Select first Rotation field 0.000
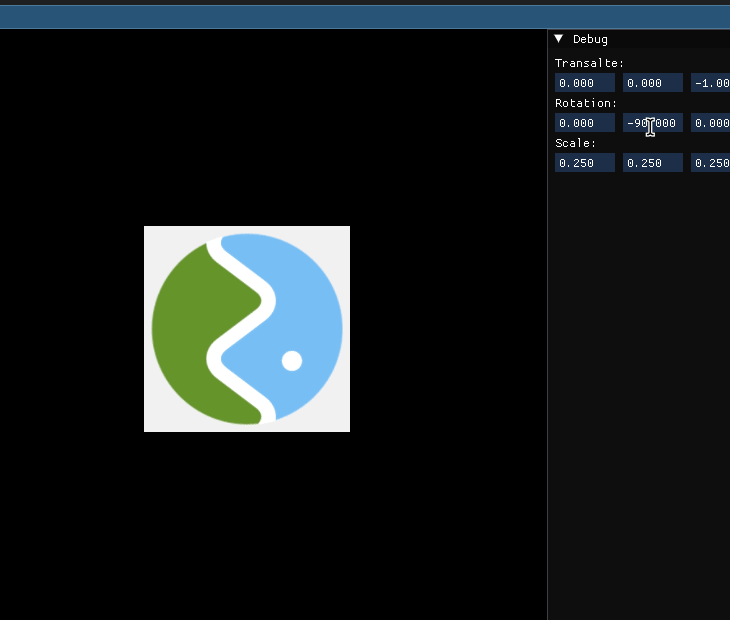The width and height of the screenshot is (730, 620). 585,123
